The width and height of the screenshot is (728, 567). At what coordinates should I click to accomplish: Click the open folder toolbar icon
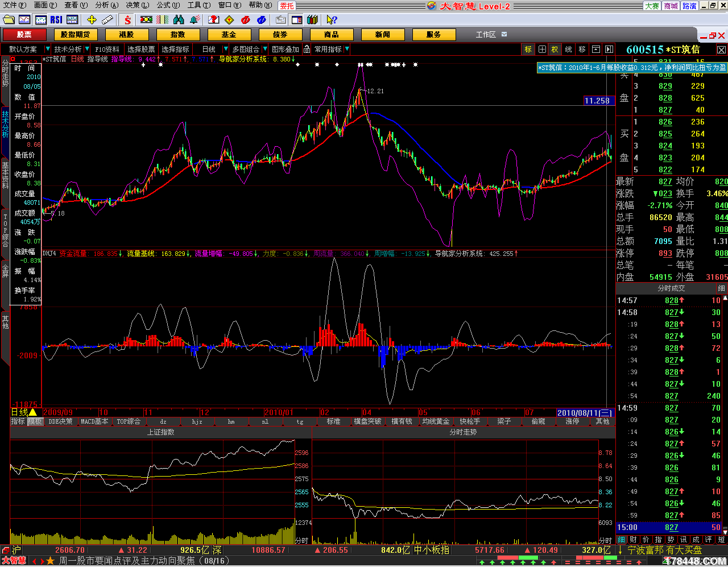coord(9,20)
